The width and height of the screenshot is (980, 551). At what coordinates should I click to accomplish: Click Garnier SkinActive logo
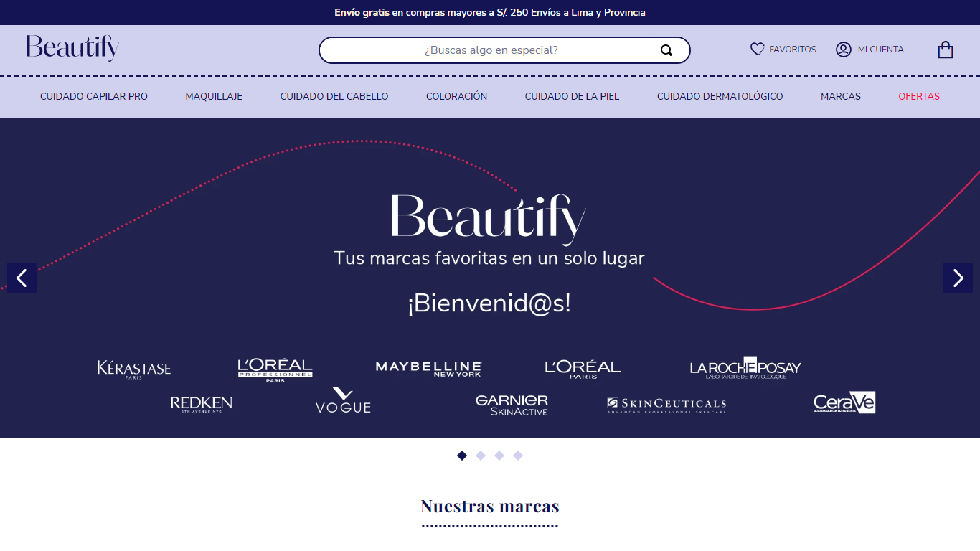(512, 405)
